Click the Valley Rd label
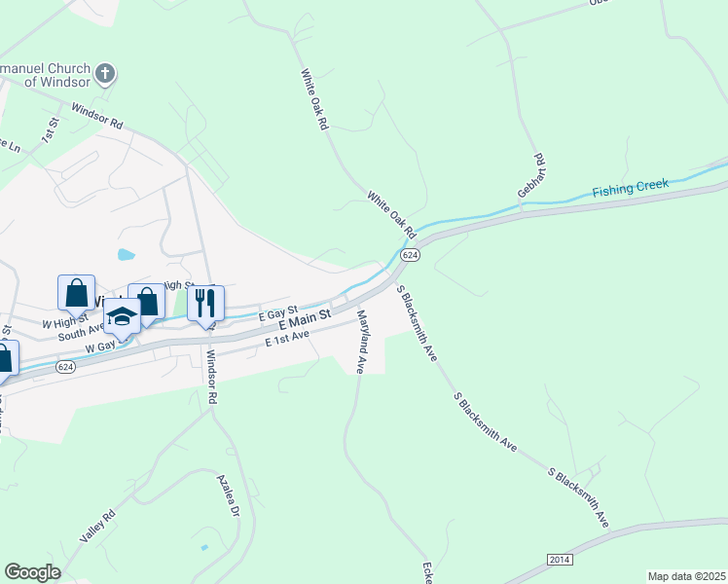The image size is (728, 584). coord(97,526)
